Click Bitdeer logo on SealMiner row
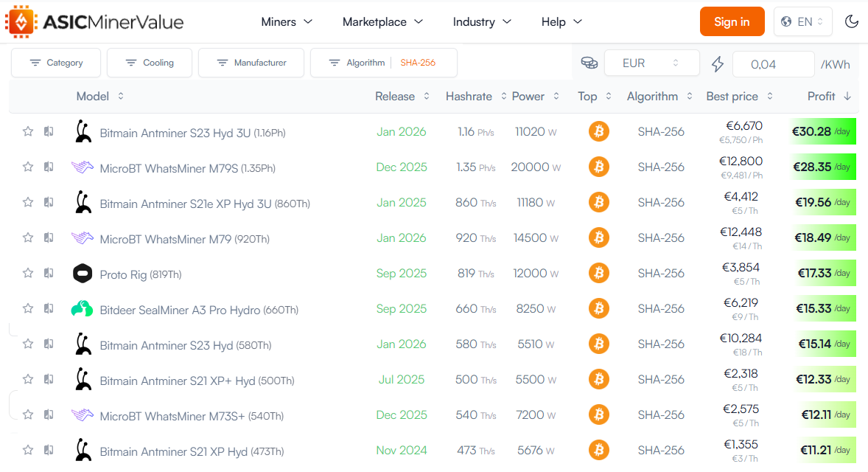This screenshot has height=472, width=868. click(x=82, y=308)
